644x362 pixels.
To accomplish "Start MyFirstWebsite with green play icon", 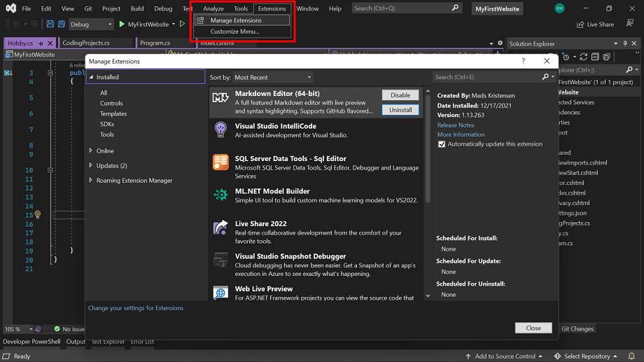I will coord(122,25).
